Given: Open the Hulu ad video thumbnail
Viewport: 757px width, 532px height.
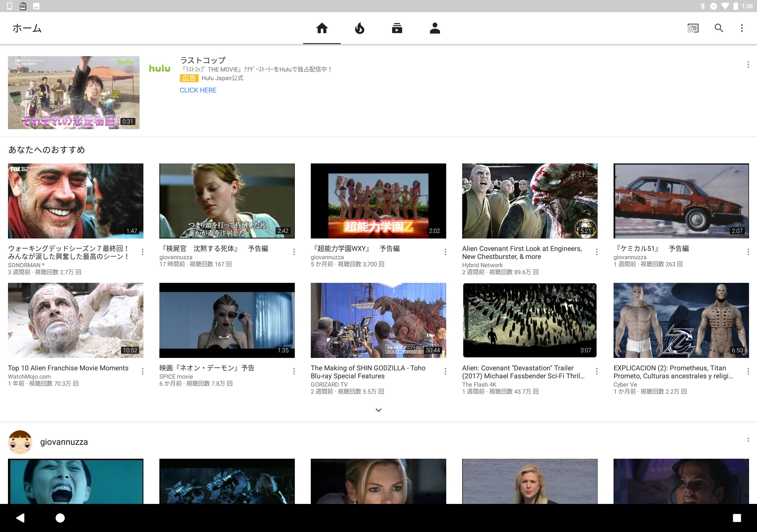Looking at the screenshot, I should pyautogui.click(x=74, y=92).
